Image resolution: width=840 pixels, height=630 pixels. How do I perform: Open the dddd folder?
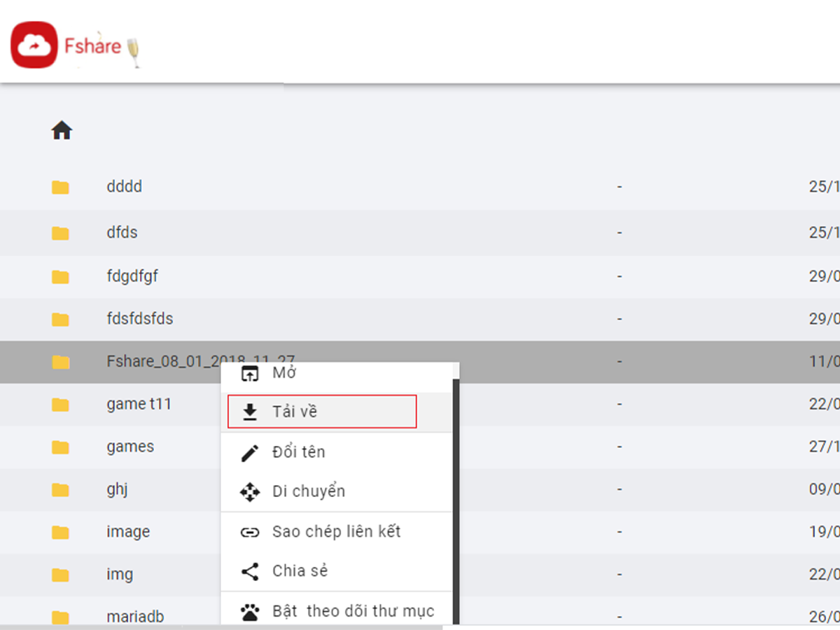click(x=124, y=187)
